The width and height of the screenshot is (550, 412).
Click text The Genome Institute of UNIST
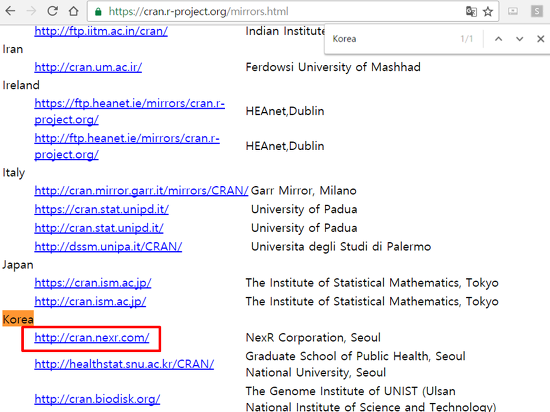click(x=331, y=391)
